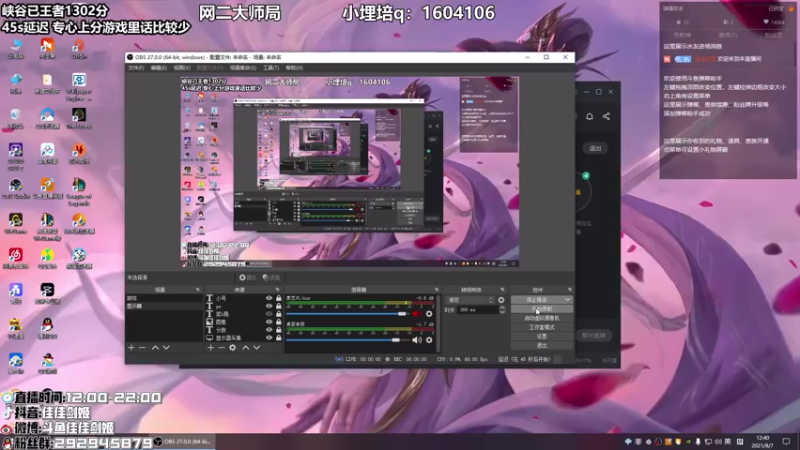800x450 pixels.
Task: Click desktop audio volume slider
Action: point(347,340)
